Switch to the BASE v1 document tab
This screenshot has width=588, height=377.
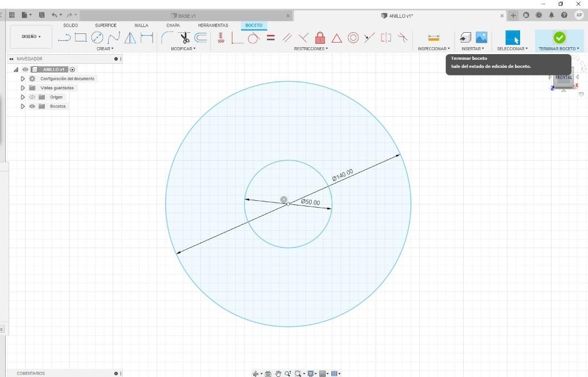pos(184,16)
